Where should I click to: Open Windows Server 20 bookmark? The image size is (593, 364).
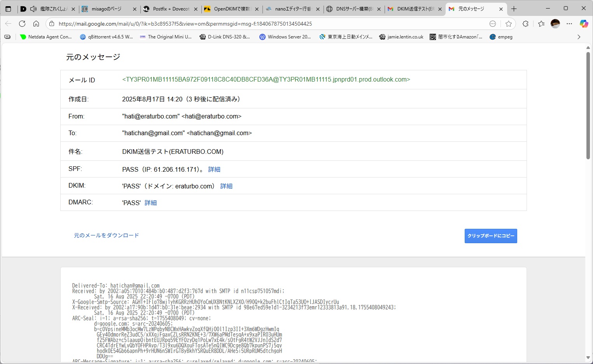[285, 37]
